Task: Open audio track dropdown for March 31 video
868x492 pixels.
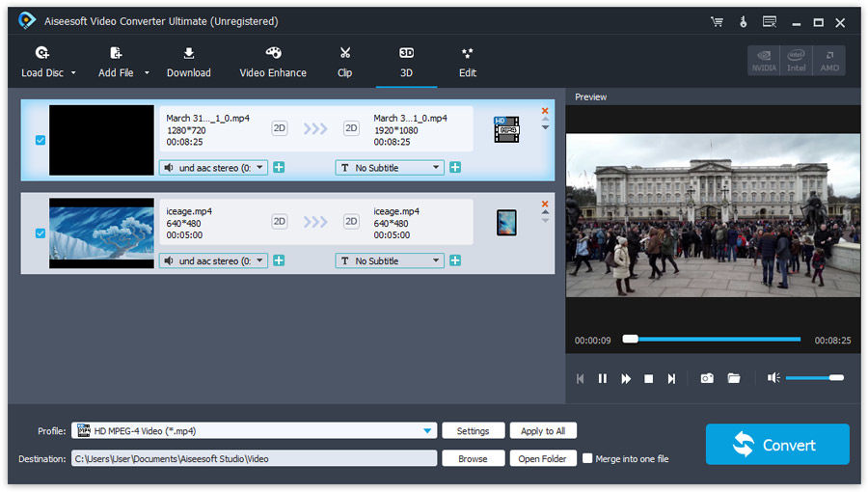Action: 214,168
